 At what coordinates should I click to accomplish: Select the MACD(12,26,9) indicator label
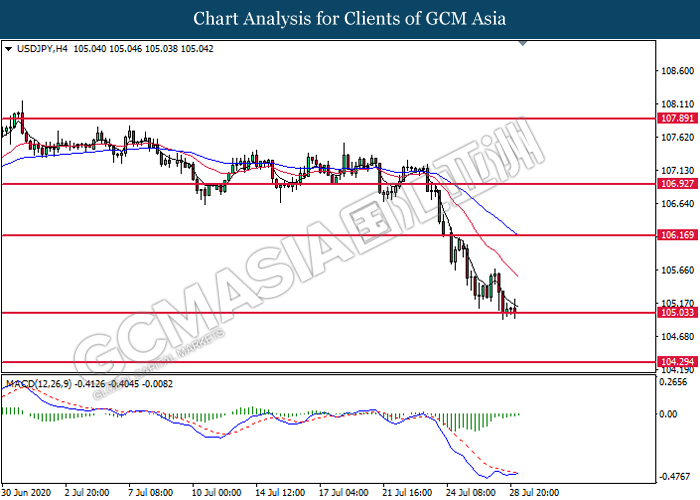pos(38,384)
